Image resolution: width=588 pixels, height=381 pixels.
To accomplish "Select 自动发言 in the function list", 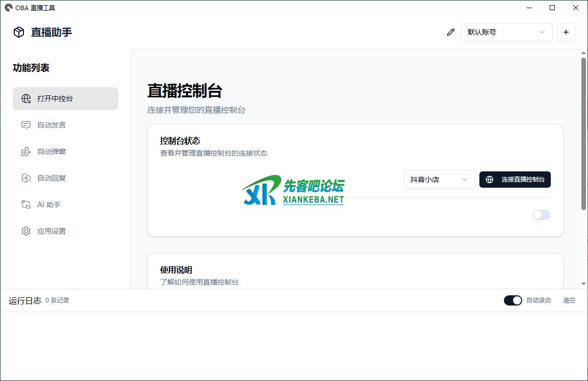I will pyautogui.click(x=52, y=125).
